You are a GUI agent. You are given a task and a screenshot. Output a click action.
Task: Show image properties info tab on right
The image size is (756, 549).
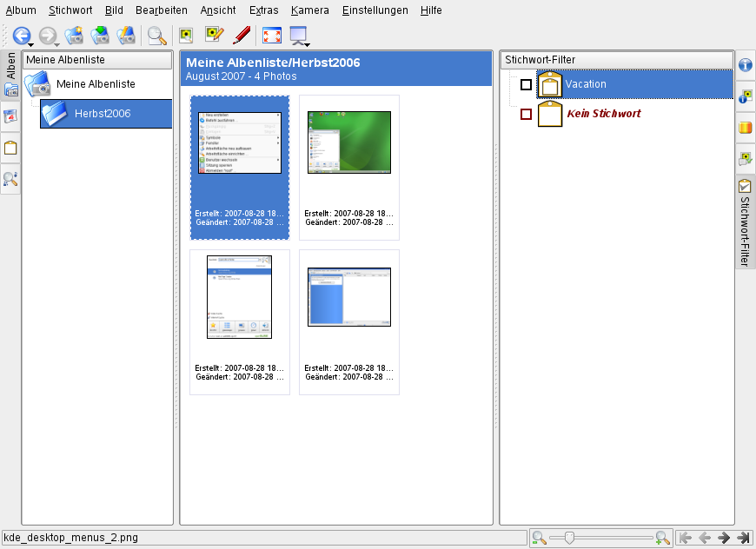tap(746, 64)
